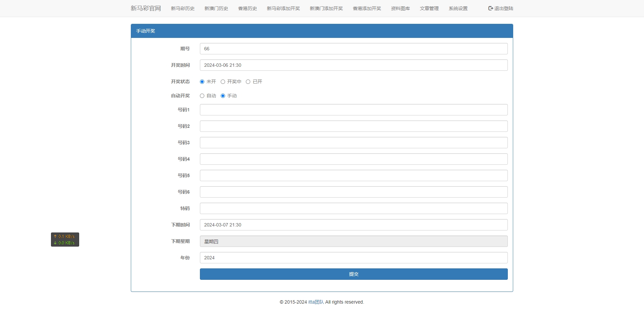Navigate to 香港历史 section
The width and height of the screenshot is (644, 312).
(247, 8)
